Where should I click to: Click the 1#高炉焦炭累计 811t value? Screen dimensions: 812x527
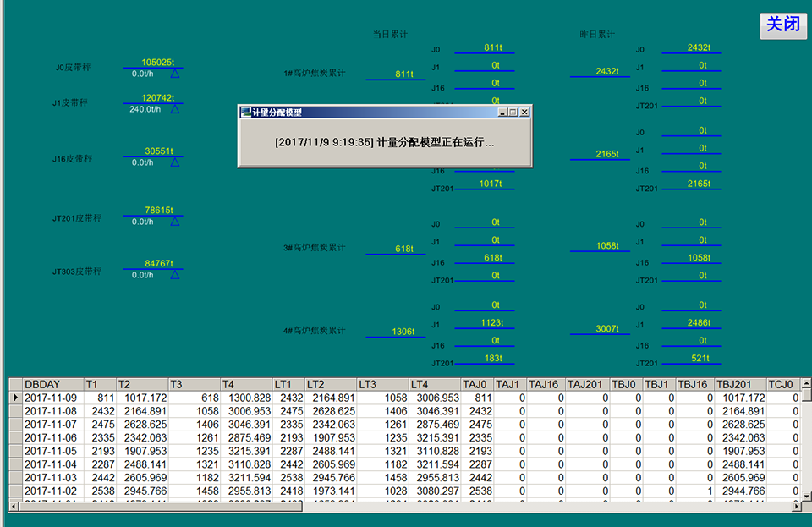click(x=404, y=74)
